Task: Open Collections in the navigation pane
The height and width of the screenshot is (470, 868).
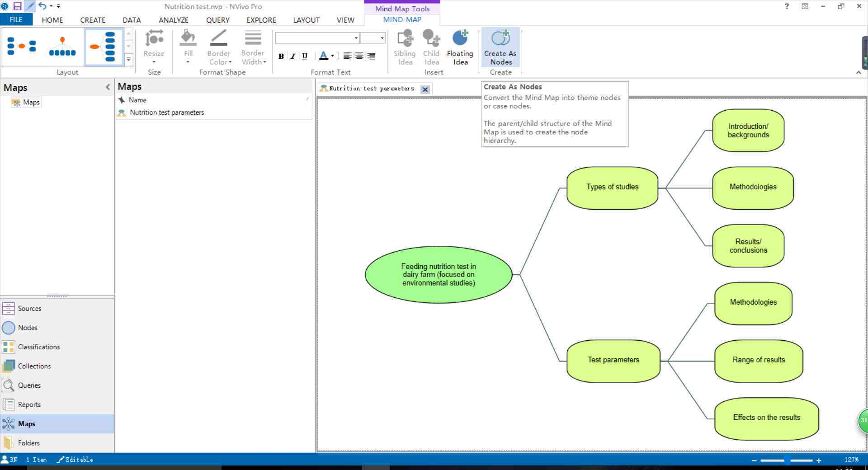Action: tap(57, 366)
